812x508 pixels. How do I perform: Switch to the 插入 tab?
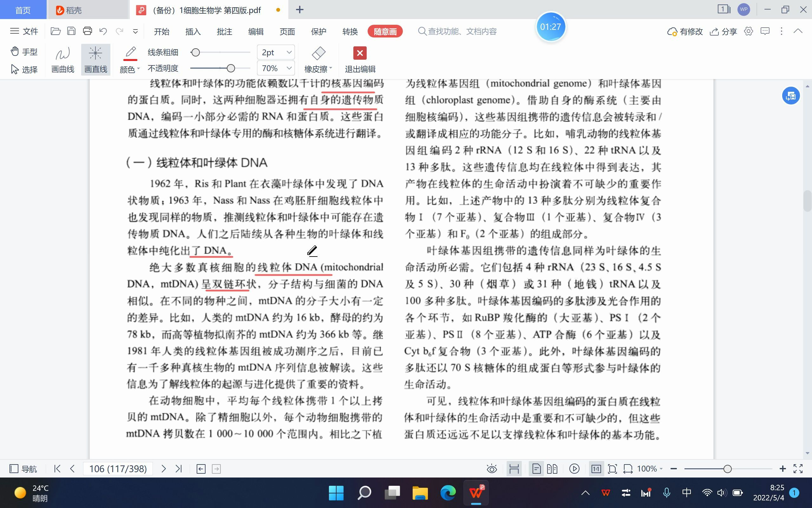[193, 31]
